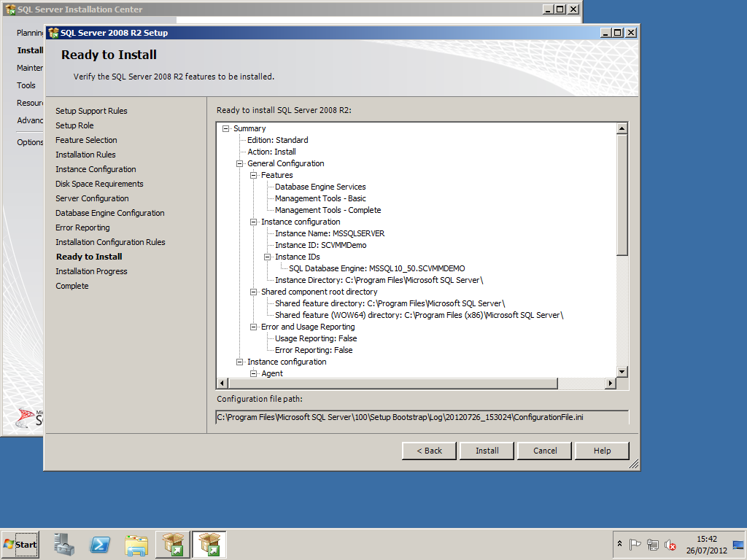
Task: Select Planning page in Installation Center
Action: (30, 33)
